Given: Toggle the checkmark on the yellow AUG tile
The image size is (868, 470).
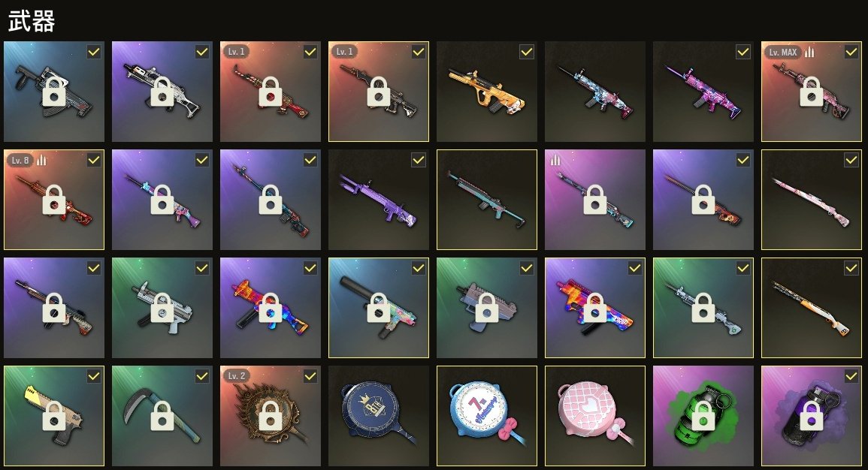Looking at the screenshot, I should (527, 52).
